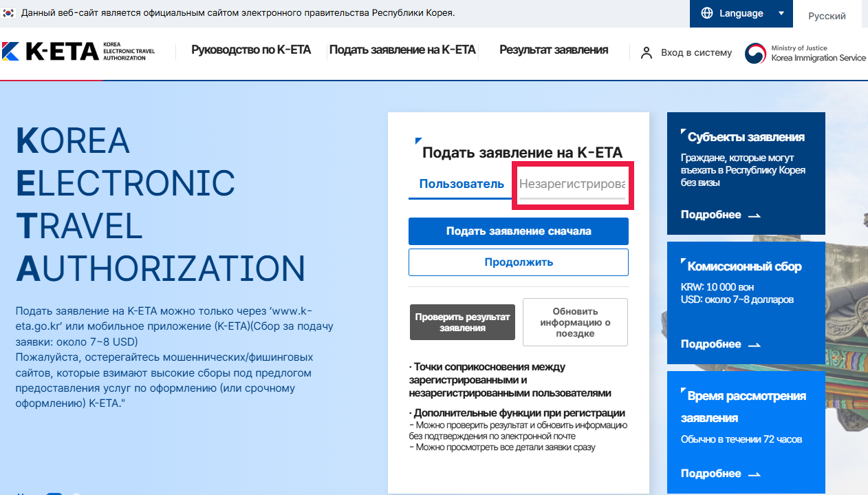Viewport: 868px width, 495px height.
Task: Click arrow icon in Комиссионный сбор card
Action: [x=754, y=345]
